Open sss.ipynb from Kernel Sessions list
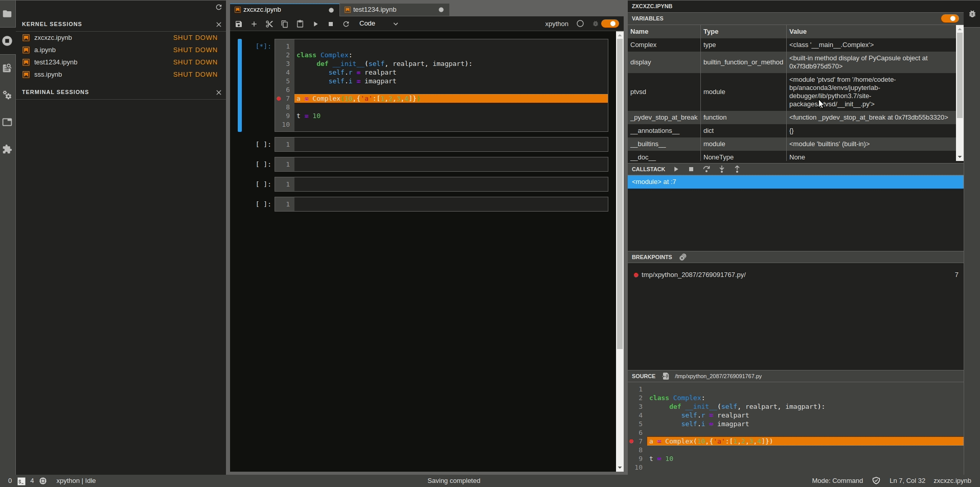 click(47, 74)
